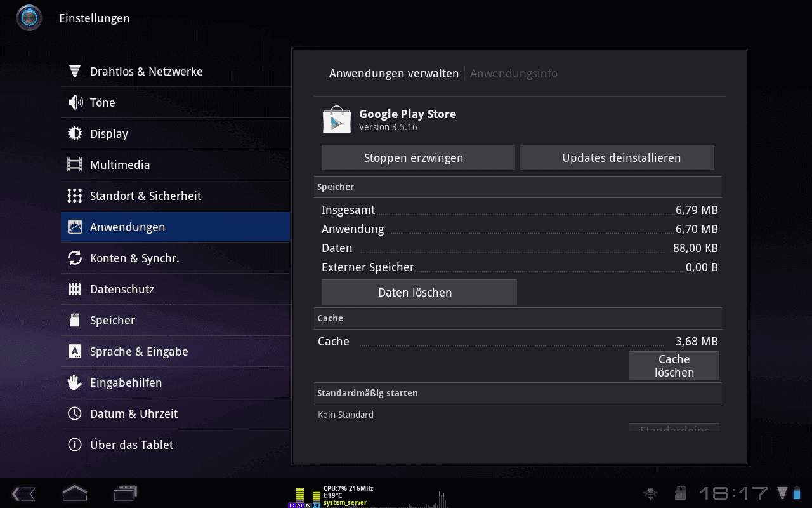Tap the Speicher SD card icon
The height and width of the screenshot is (508, 812).
coord(75,320)
